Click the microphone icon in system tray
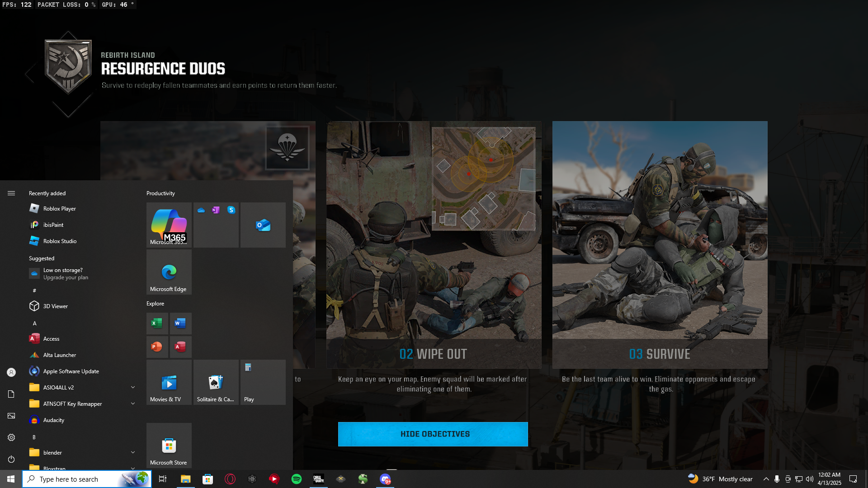The height and width of the screenshot is (488, 868). click(x=777, y=479)
